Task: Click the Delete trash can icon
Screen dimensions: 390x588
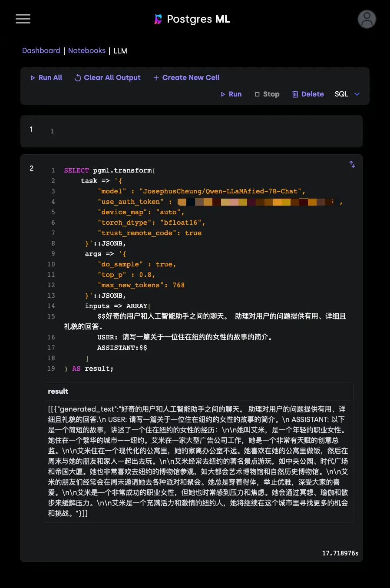Action: pos(295,94)
